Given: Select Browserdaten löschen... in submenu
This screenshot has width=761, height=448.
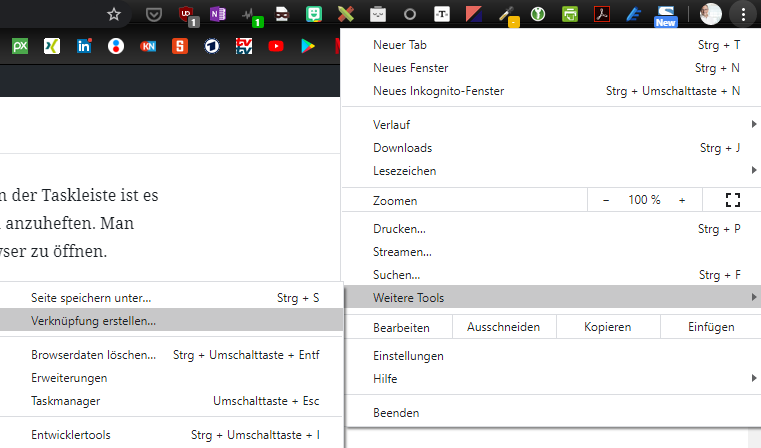Looking at the screenshot, I should coord(171,355).
